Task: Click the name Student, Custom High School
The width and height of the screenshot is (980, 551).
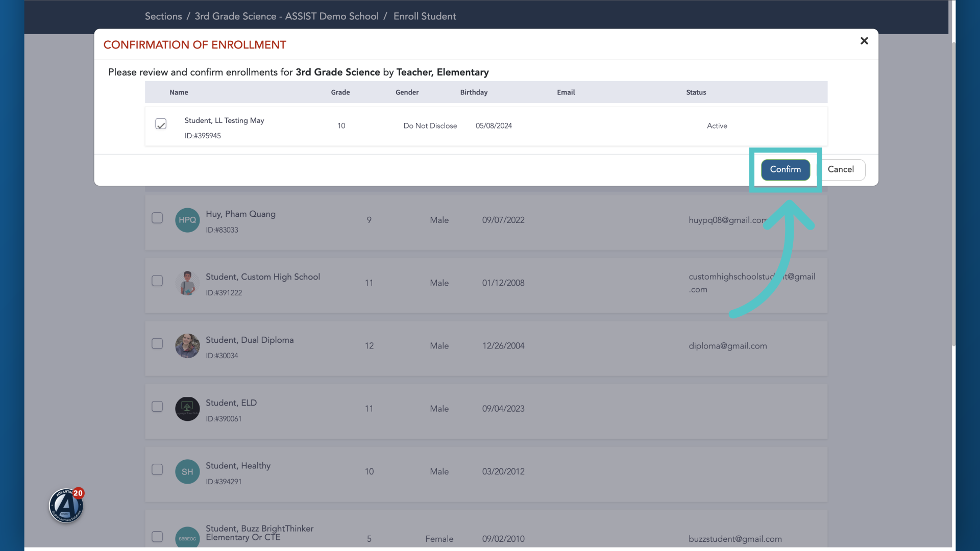Action: pyautogui.click(x=263, y=277)
